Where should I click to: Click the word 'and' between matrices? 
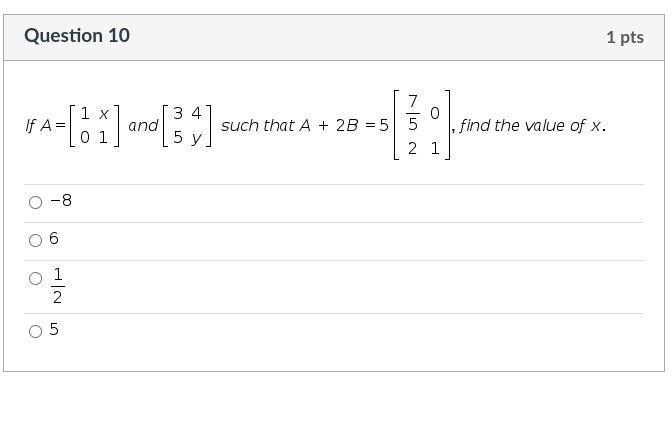click(143, 126)
